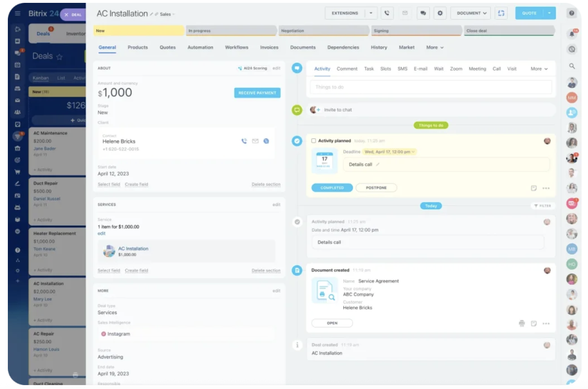This screenshot has width=588, height=389.
Task: Expand the Quote button dropdown arrow
Action: 550,13
